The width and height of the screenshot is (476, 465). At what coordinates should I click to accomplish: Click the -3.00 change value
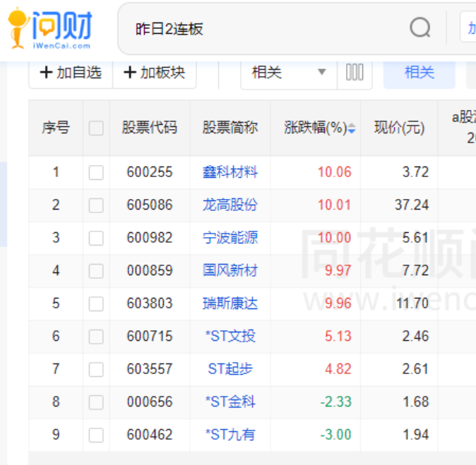coord(335,435)
